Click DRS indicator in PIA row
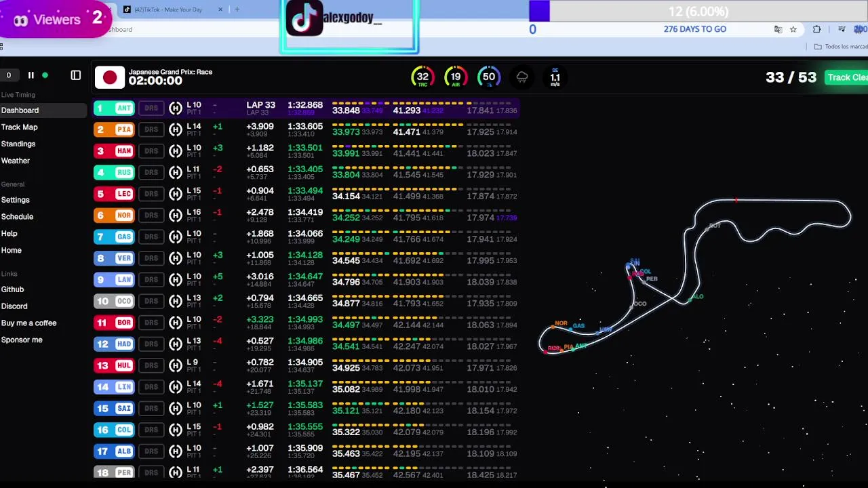The width and height of the screenshot is (868, 488). pos(151,129)
